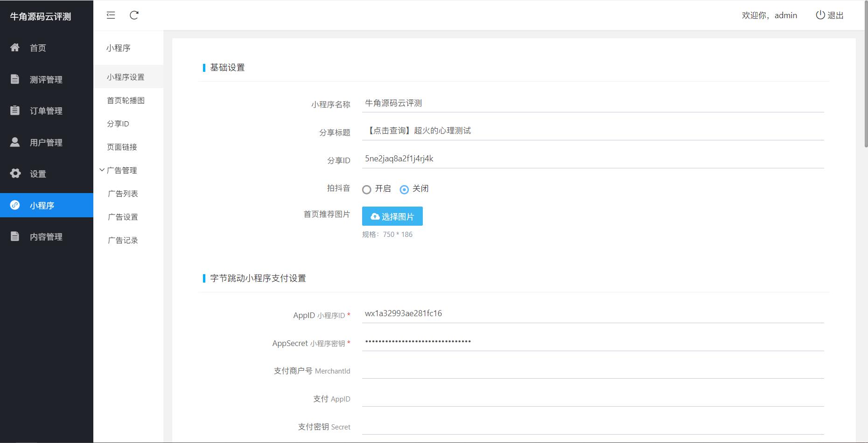Open the 首页轮播图 submenu page
868x443 pixels.
(x=126, y=100)
